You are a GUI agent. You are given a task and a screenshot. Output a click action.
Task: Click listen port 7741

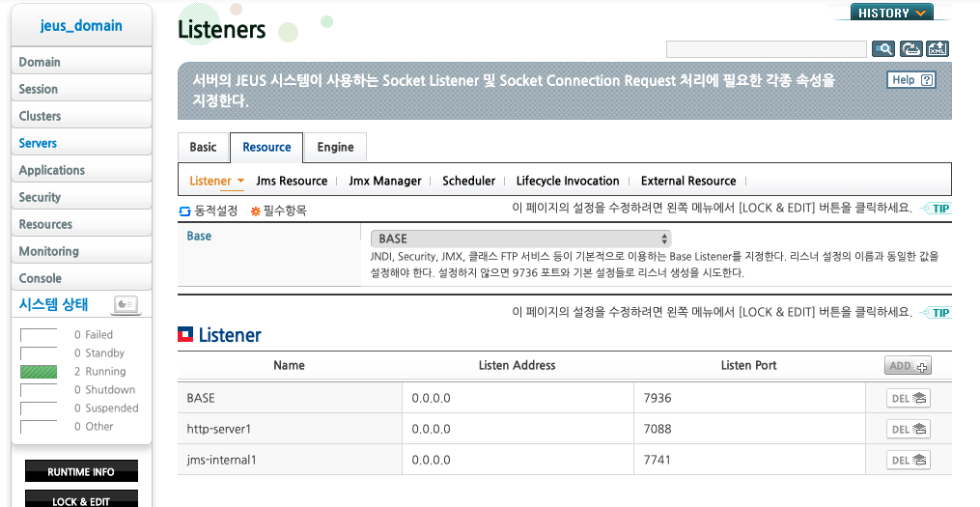pos(658,460)
